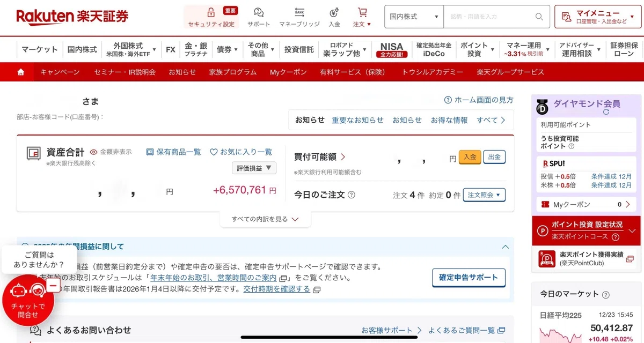Focus the 銘柄・用語を入力 search field
The height and width of the screenshot is (343, 644).
(489, 17)
